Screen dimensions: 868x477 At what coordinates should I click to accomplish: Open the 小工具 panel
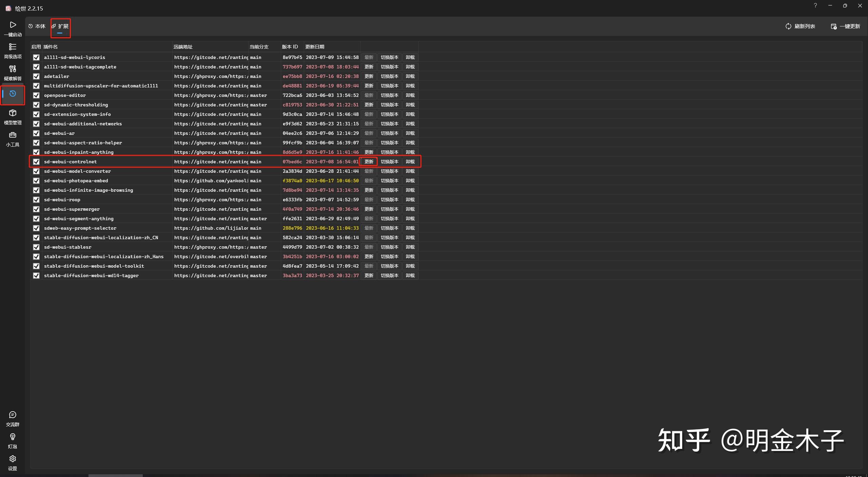(13, 139)
